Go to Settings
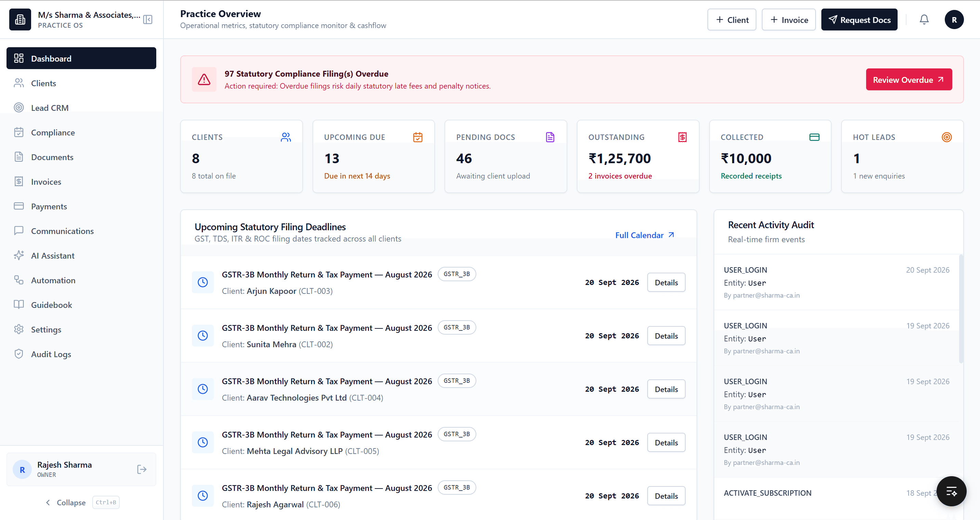Screen dimensions: 980x520 point(81,329)
